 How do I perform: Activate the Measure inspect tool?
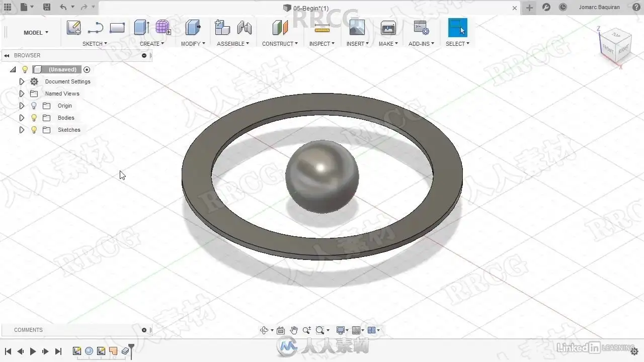(322, 28)
